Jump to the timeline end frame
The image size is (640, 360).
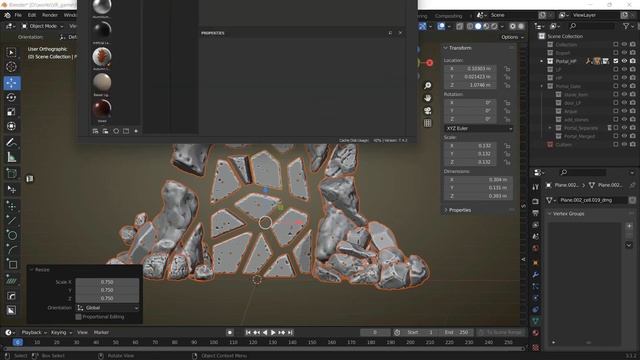290,333
